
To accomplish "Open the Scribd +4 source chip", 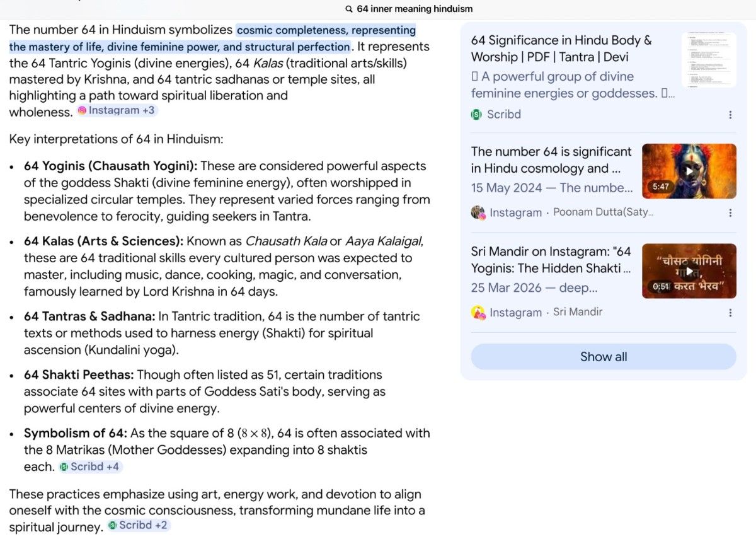I will pyautogui.click(x=89, y=467).
